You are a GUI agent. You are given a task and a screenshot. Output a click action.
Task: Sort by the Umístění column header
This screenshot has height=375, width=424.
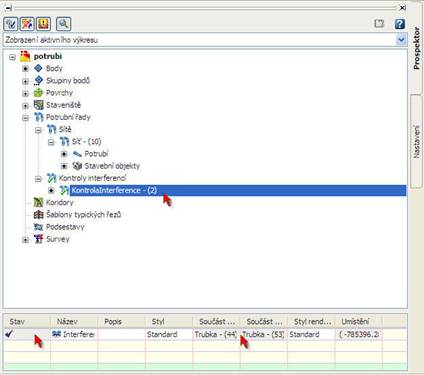[358, 322]
